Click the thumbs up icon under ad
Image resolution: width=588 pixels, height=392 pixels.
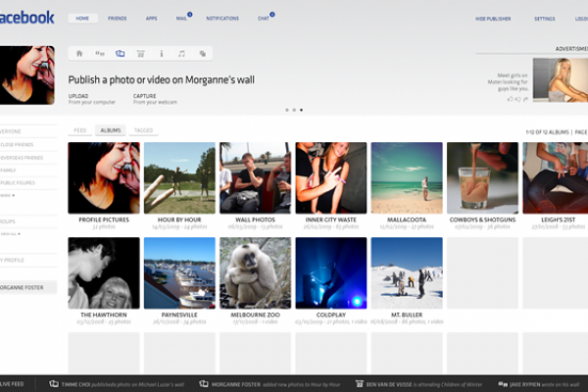[510, 99]
